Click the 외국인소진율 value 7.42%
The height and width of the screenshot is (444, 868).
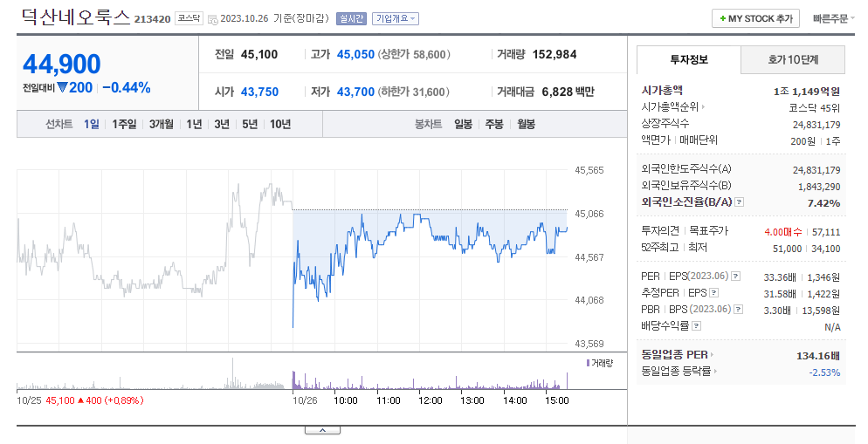point(823,203)
